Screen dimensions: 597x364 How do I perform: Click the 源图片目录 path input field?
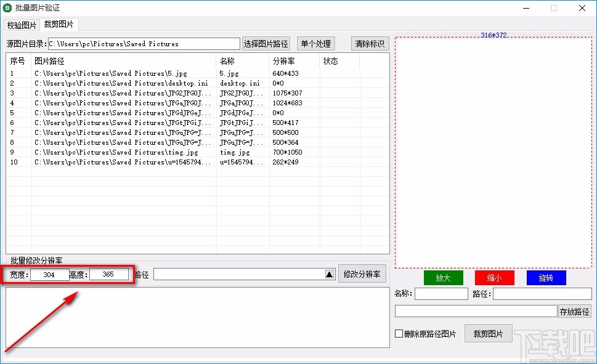coord(144,44)
